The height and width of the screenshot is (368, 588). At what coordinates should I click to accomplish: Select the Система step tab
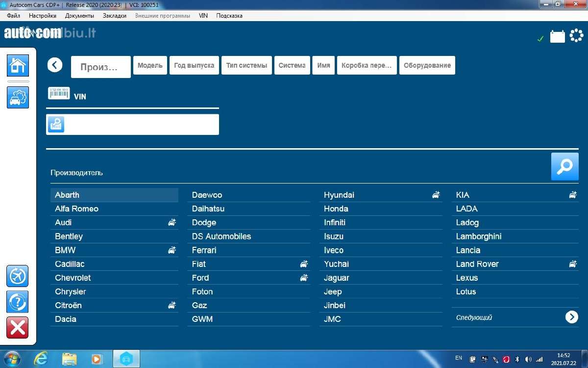click(292, 65)
